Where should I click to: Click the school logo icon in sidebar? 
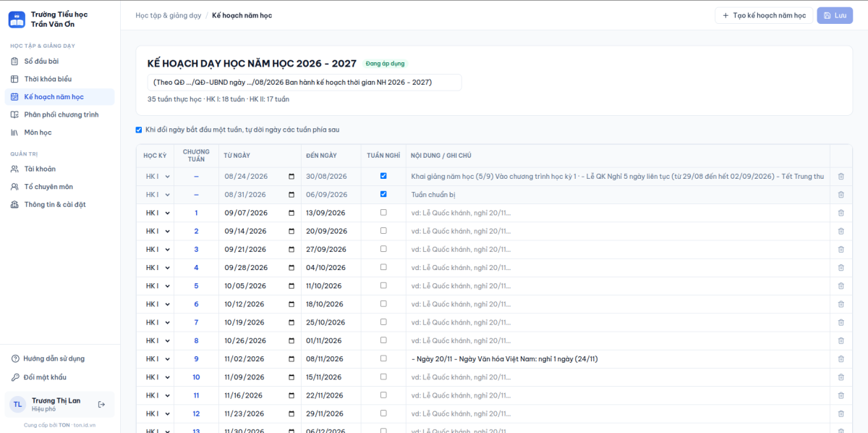point(17,20)
